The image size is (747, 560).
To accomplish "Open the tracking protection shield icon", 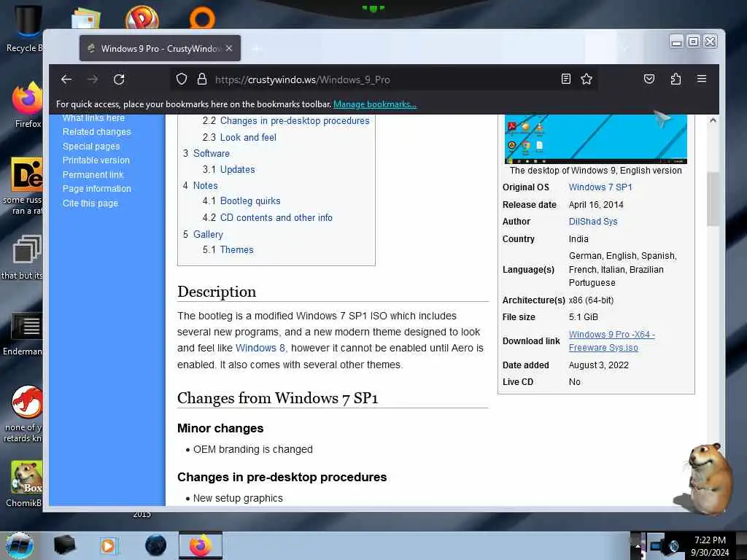I will [x=182, y=79].
